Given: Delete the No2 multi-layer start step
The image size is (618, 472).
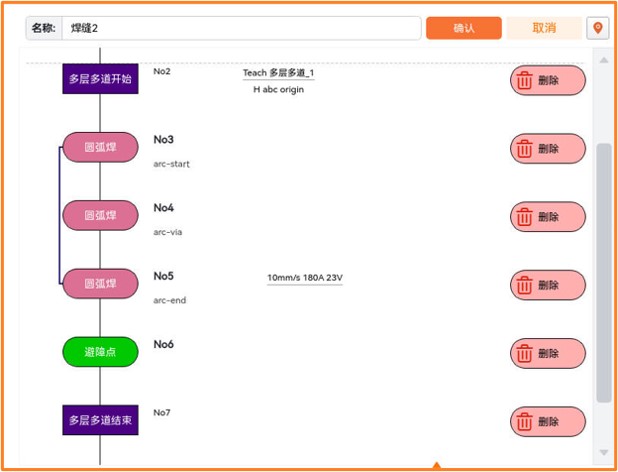Looking at the screenshot, I should pos(548,80).
